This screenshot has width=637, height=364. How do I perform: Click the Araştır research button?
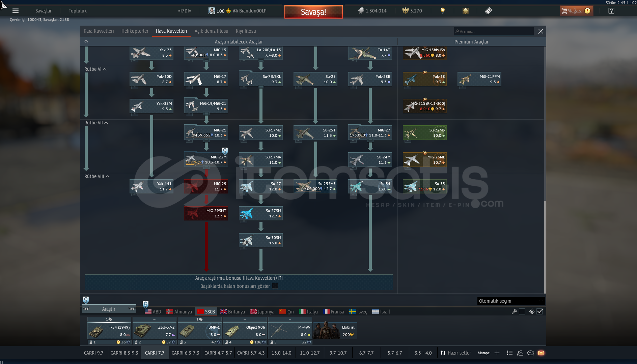point(109,309)
